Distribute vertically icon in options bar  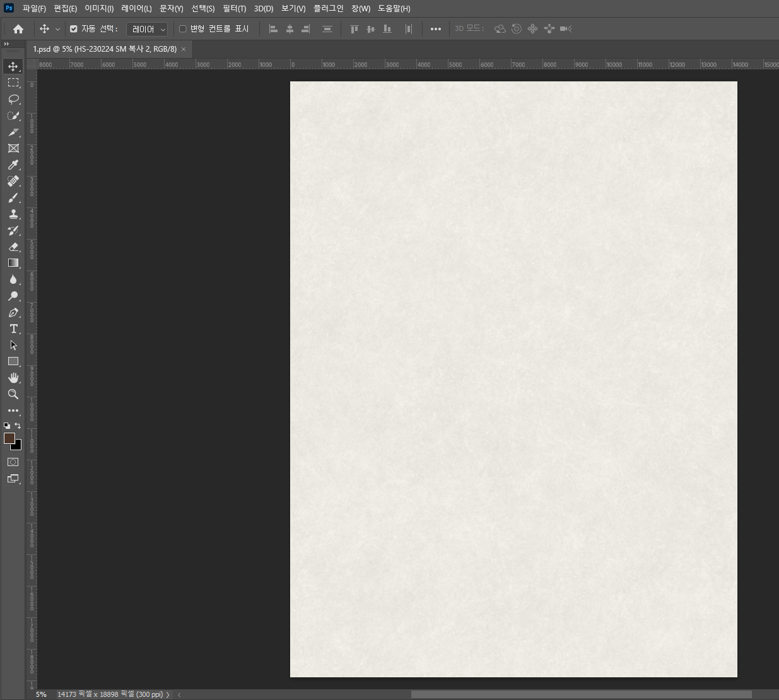click(327, 29)
